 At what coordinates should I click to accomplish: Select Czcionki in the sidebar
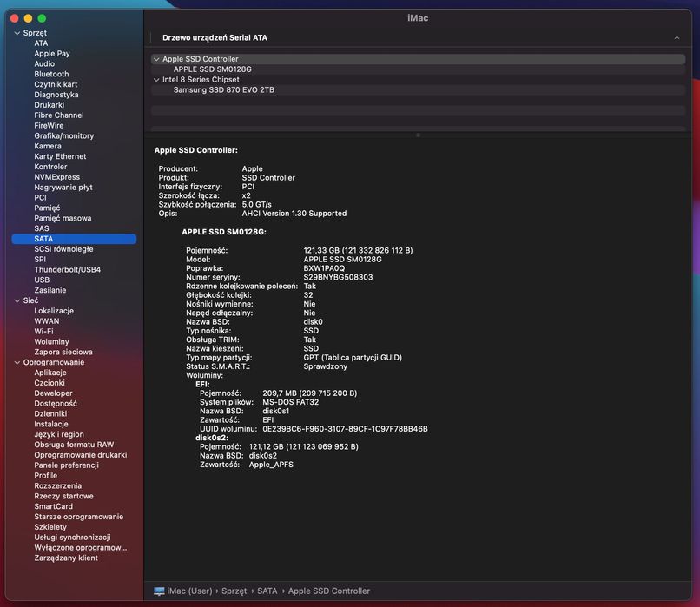coord(50,383)
